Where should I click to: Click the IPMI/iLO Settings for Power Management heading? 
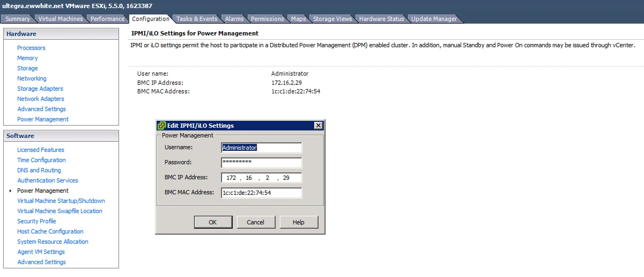pyautogui.click(x=195, y=33)
